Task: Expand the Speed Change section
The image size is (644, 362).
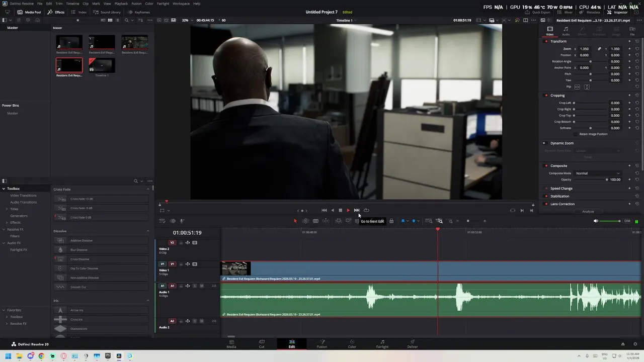Action: 561,189
